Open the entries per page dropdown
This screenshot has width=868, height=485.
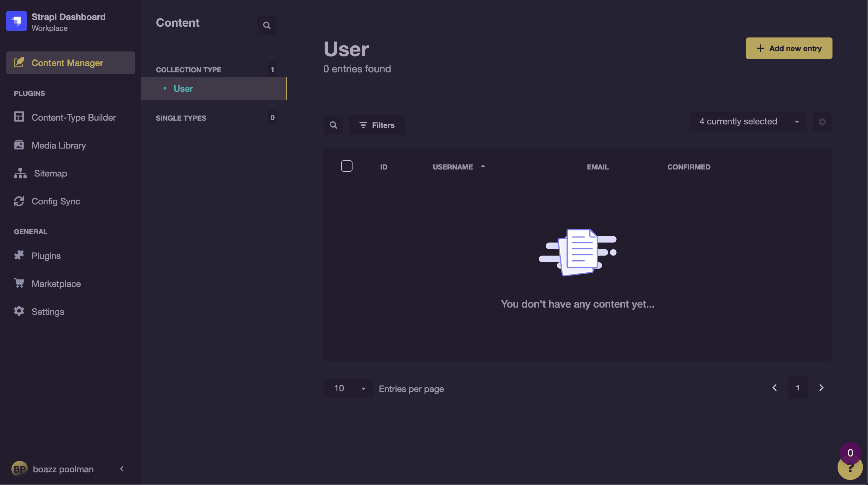[348, 389]
